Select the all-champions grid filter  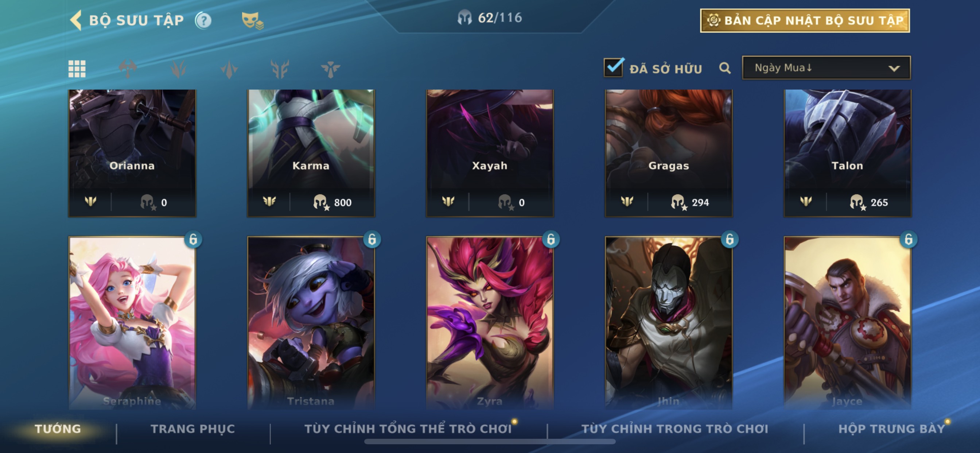77,69
